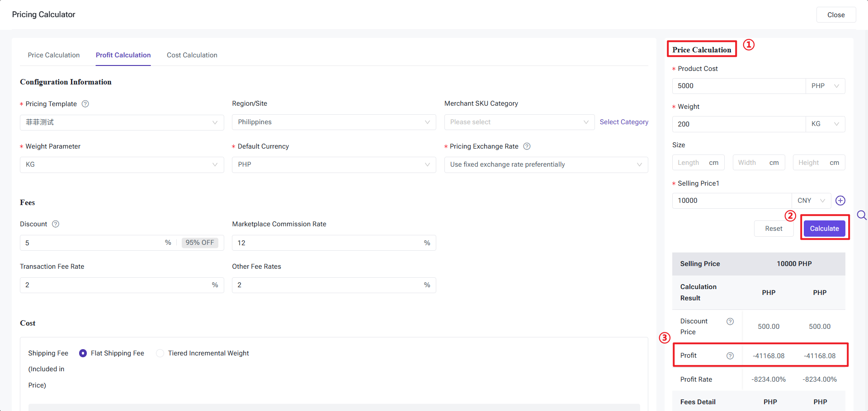
Task: Switch to the Cost Calculation tab
Action: (x=192, y=55)
